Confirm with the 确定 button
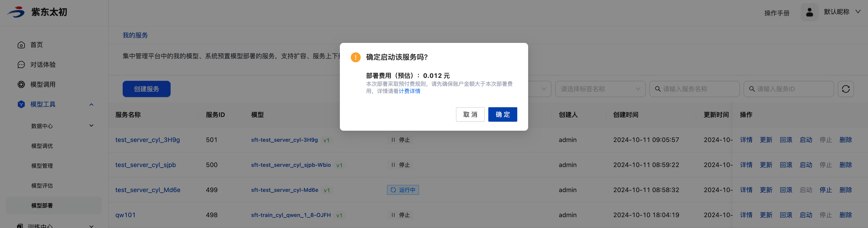The width and height of the screenshot is (868, 228). point(502,115)
